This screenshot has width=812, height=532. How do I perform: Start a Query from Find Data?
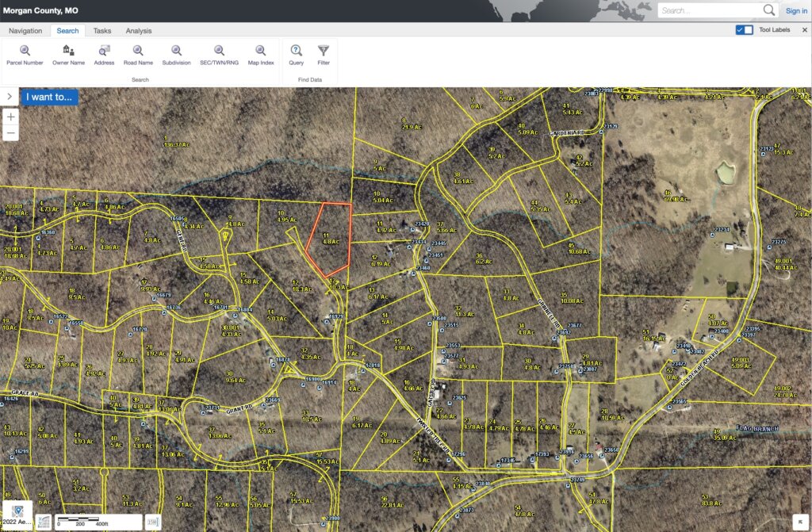pos(296,53)
